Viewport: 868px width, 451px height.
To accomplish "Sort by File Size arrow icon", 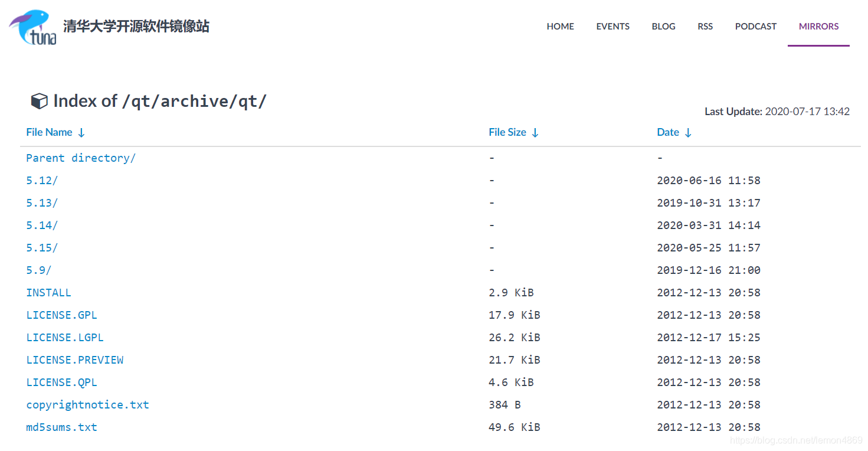I will click(535, 133).
